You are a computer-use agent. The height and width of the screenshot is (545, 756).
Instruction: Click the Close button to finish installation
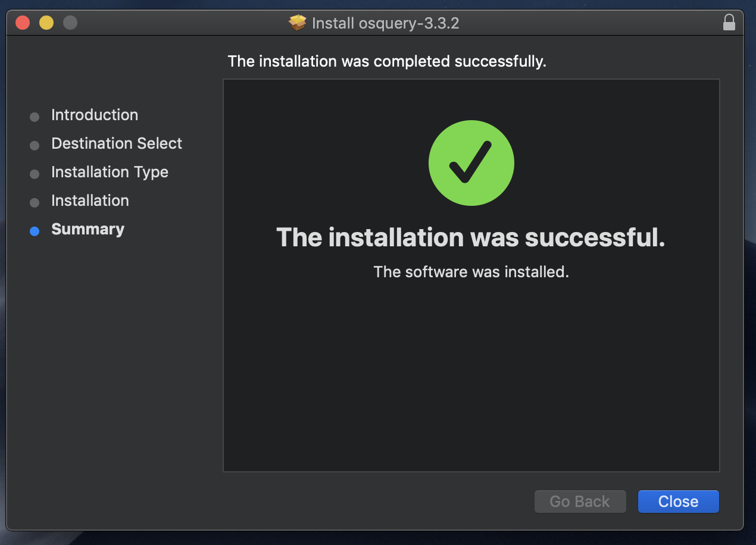tap(678, 502)
